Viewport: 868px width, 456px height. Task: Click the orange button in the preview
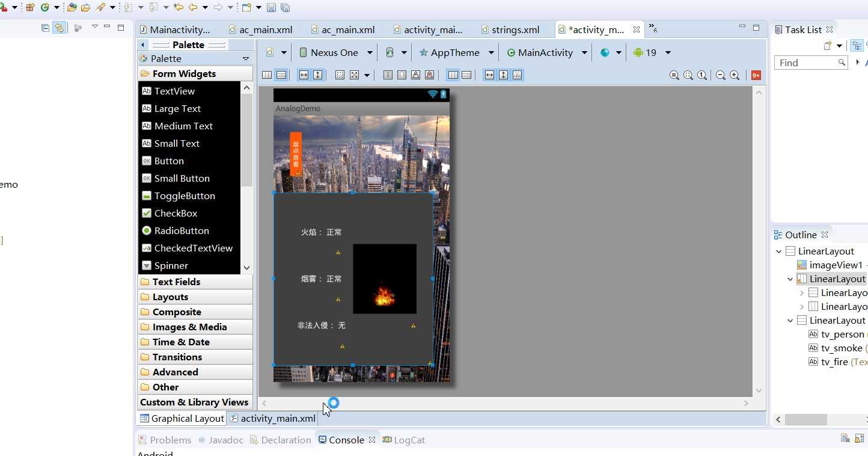296,154
